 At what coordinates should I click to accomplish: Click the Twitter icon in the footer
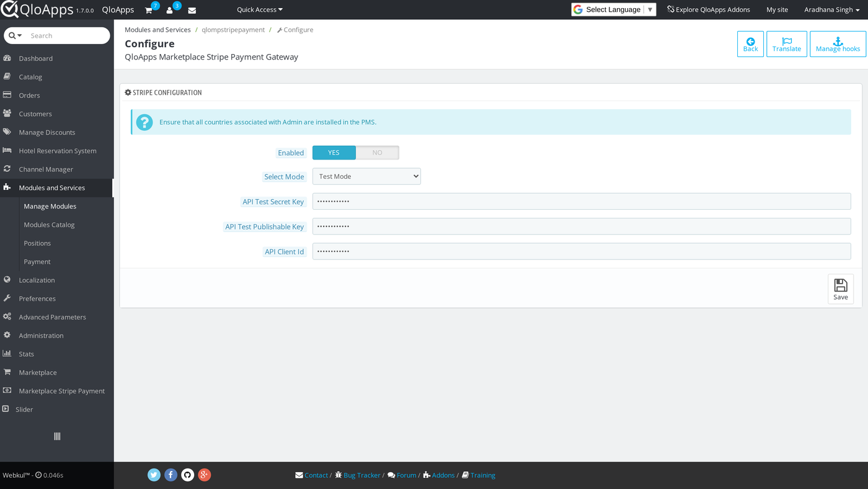click(154, 475)
